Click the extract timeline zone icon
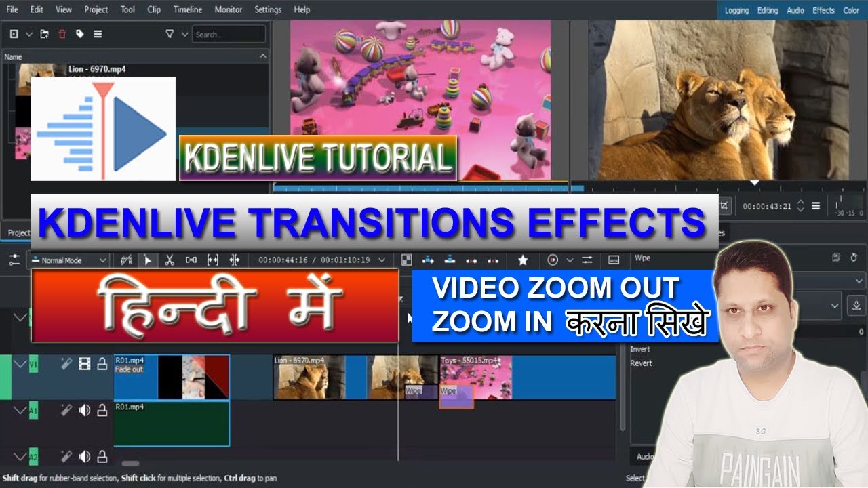 (x=471, y=260)
